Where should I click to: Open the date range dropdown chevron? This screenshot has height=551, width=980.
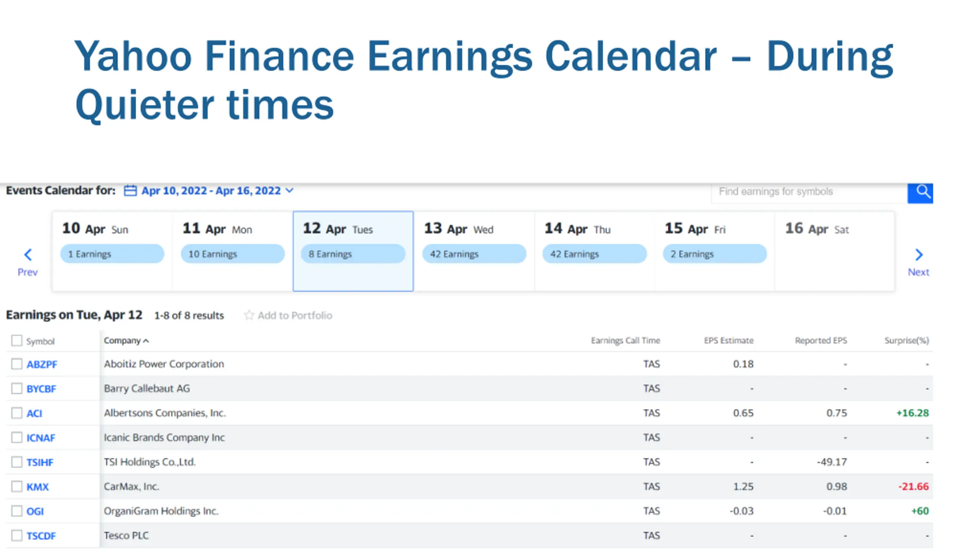tap(290, 190)
